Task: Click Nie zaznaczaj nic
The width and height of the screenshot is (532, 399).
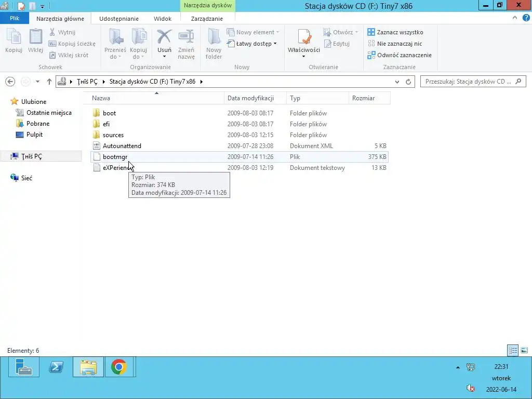Action: [x=395, y=44]
